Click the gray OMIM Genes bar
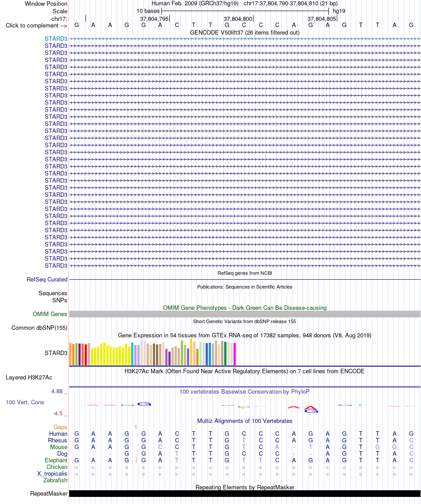The height and width of the screenshot is (504, 421). tap(245, 314)
